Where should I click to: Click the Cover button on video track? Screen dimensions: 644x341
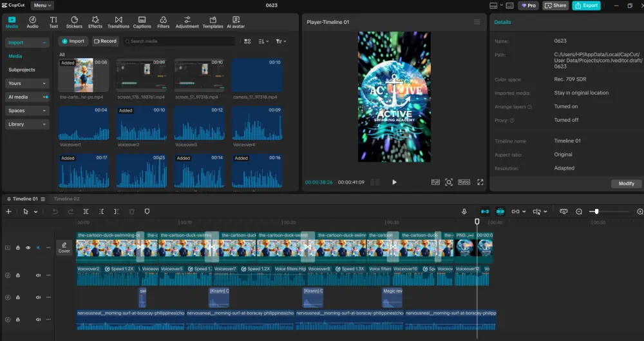[x=64, y=248]
